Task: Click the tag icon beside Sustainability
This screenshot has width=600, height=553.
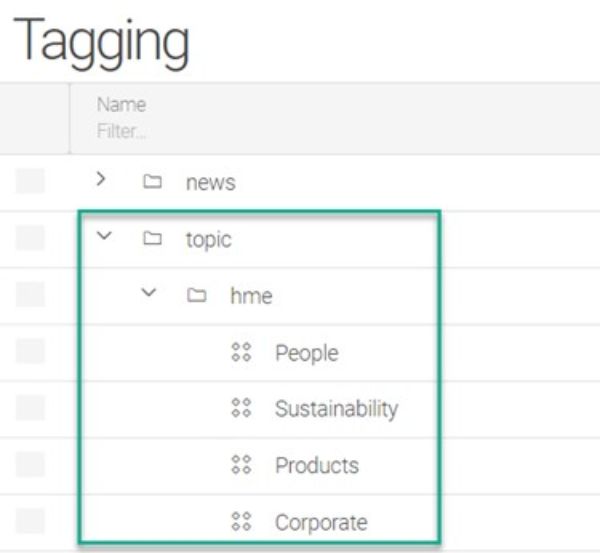Action: [x=241, y=408]
